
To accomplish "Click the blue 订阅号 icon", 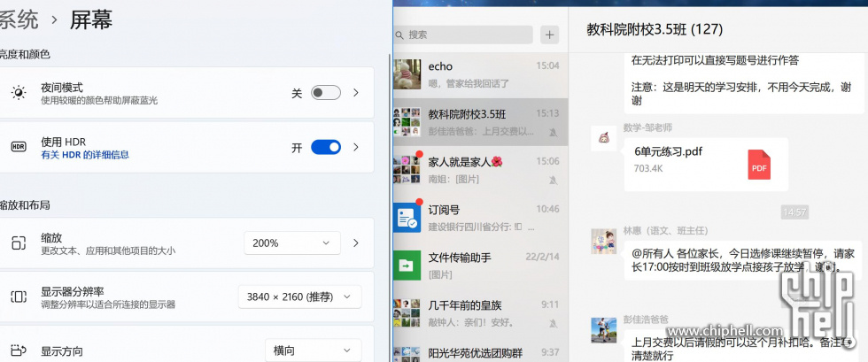I will point(407,218).
